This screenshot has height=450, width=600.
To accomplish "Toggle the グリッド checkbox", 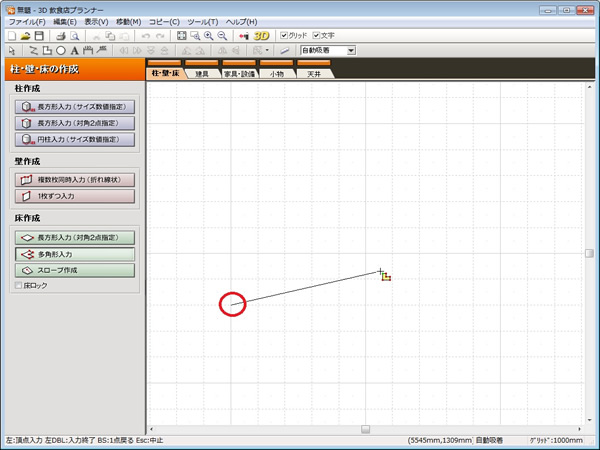I will (x=284, y=35).
